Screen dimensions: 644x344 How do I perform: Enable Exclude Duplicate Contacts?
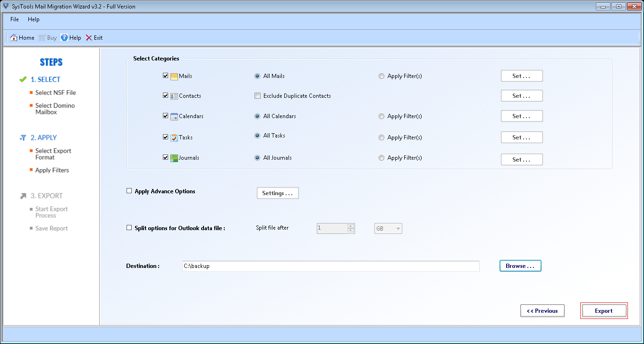(258, 96)
